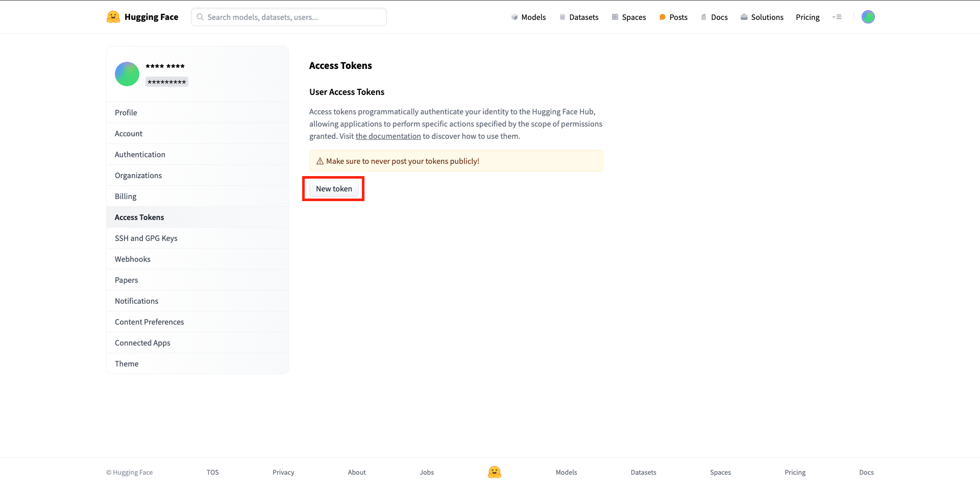Open the Privacy link in footer
The height and width of the screenshot is (490, 980).
point(283,472)
